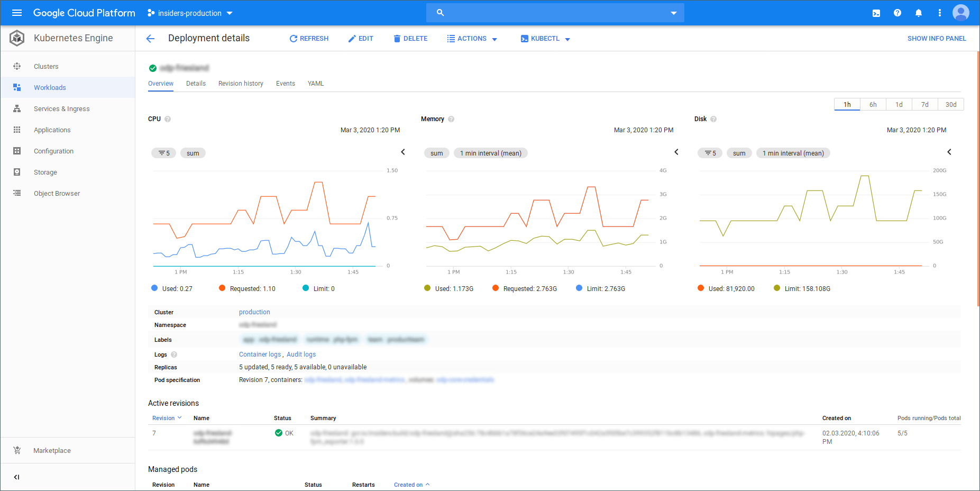Select the 6h time range

pyautogui.click(x=873, y=104)
